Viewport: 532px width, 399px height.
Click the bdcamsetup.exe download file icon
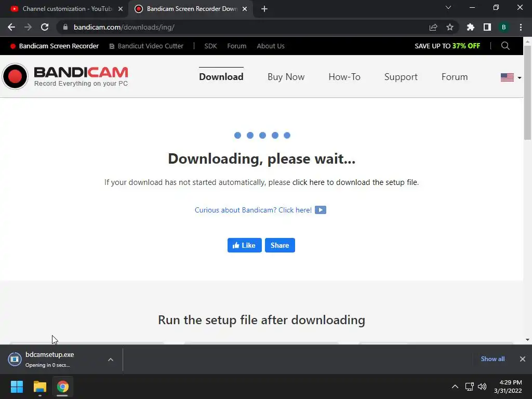15,359
